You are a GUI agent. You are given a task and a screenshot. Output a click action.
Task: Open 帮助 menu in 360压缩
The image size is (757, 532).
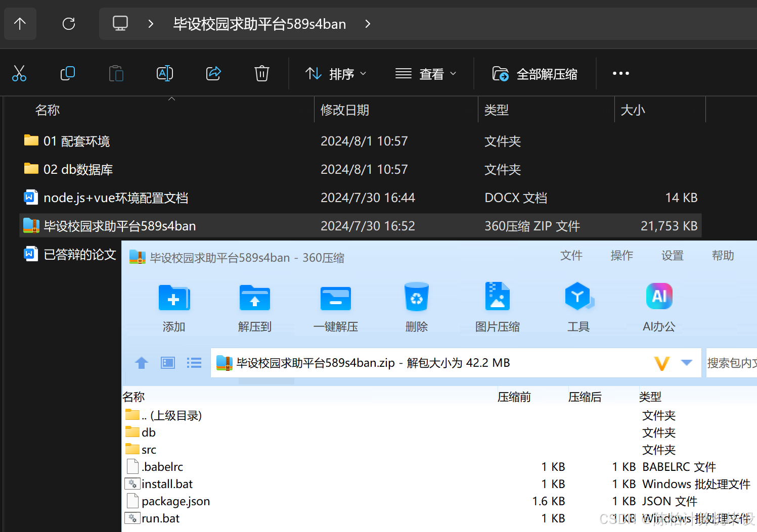(723, 256)
